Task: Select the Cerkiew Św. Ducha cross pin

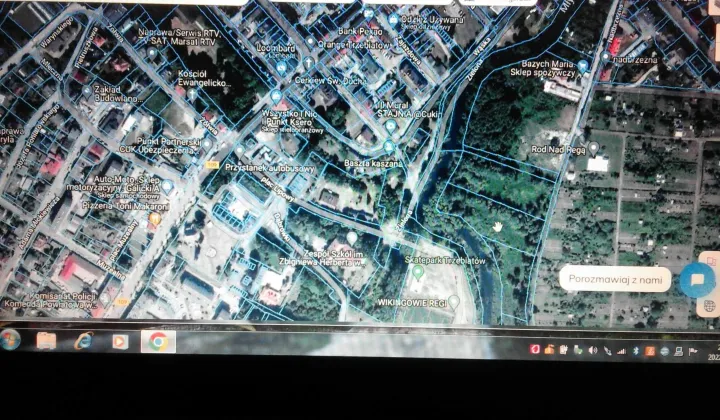Action: [309, 62]
